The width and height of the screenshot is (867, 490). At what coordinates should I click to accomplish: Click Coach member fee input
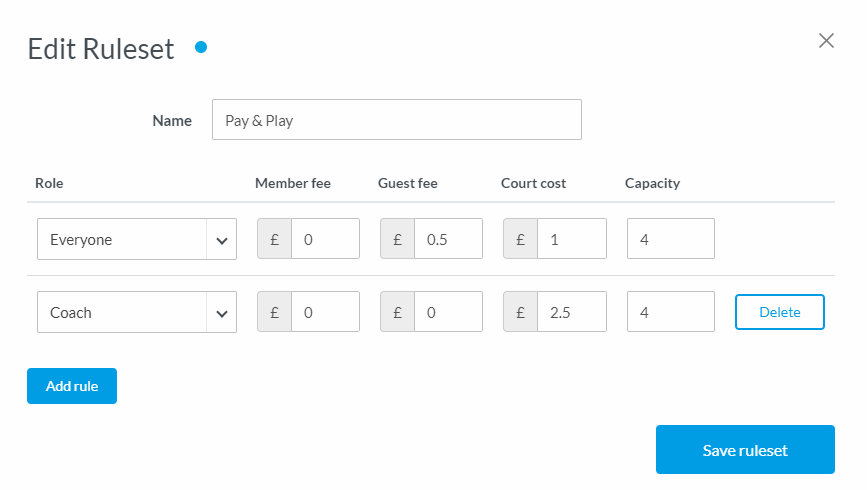[325, 312]
